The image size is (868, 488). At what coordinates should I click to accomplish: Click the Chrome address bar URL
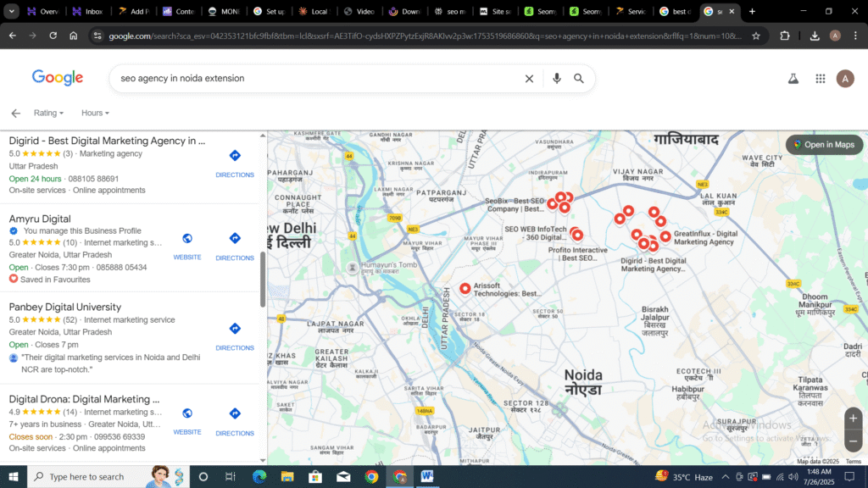[x=426, y=36]
